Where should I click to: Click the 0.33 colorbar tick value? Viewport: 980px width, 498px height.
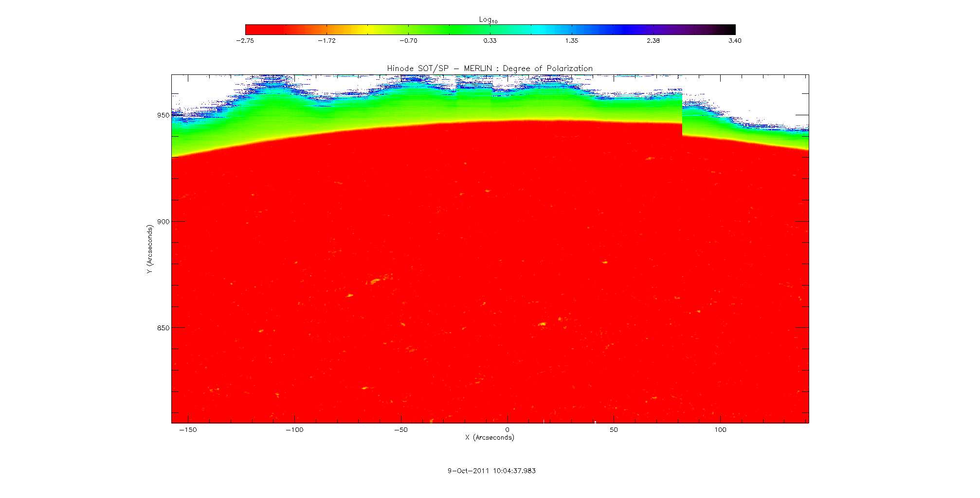click(x=490, y=41)
